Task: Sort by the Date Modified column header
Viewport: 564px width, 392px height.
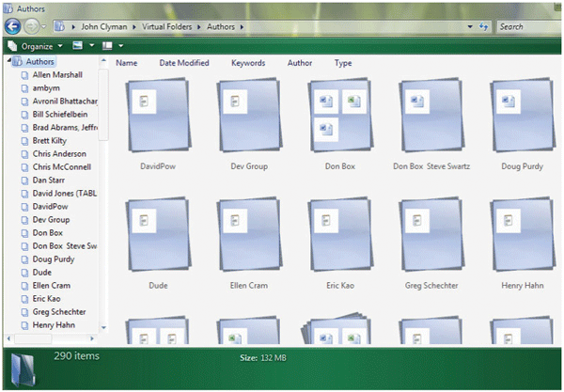Action: (184, 63)
